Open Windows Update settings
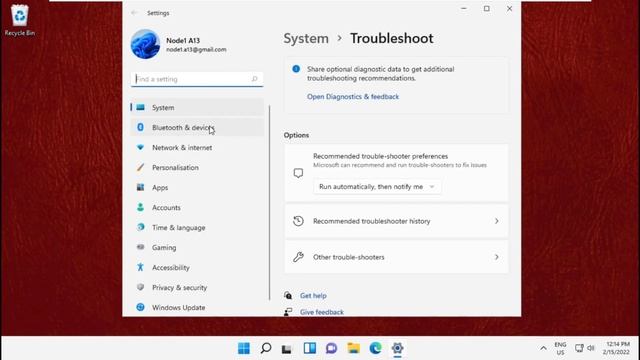The image size is (640, 360). tap(197, 307)
